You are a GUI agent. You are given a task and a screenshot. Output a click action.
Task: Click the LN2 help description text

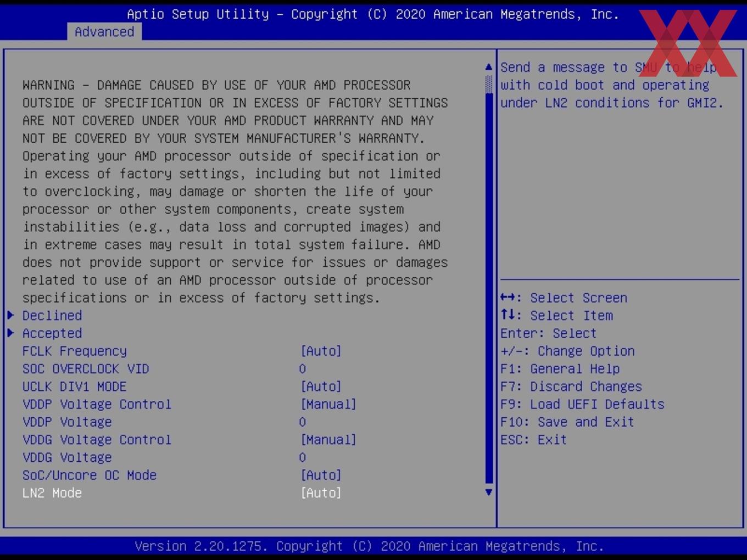(x=612, y=85)
